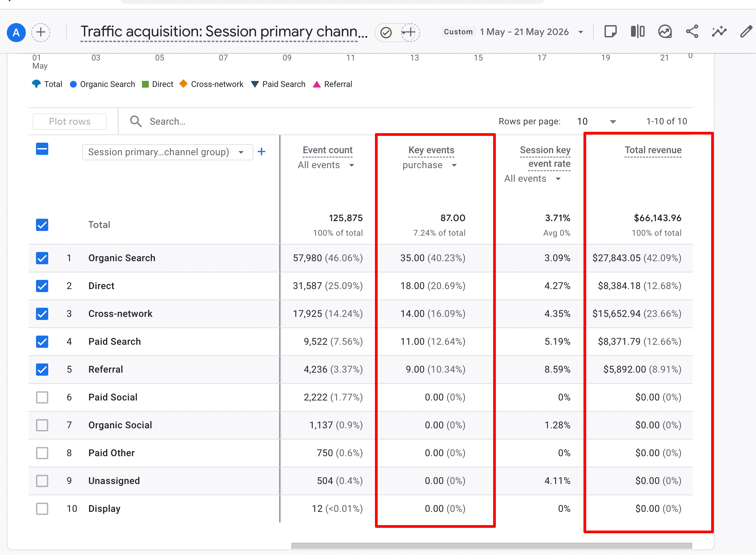Click the 57,980 event count cell
The width and height of the screenshot is (756, 555).
(x=328, y=258)
